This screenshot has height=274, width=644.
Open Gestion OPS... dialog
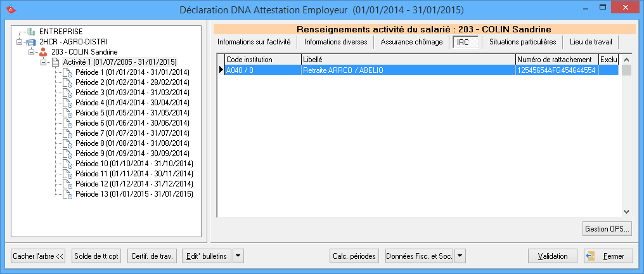(606, 229)
